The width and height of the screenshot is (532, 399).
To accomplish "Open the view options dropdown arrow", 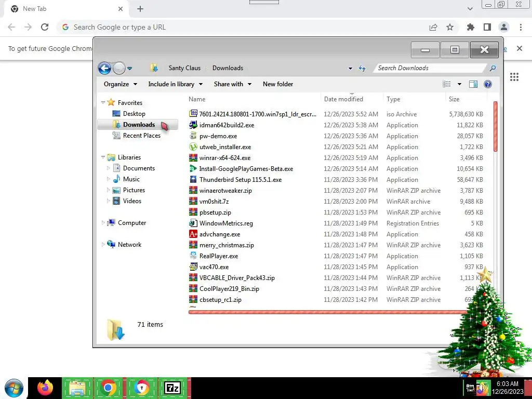I will point(459,84).
